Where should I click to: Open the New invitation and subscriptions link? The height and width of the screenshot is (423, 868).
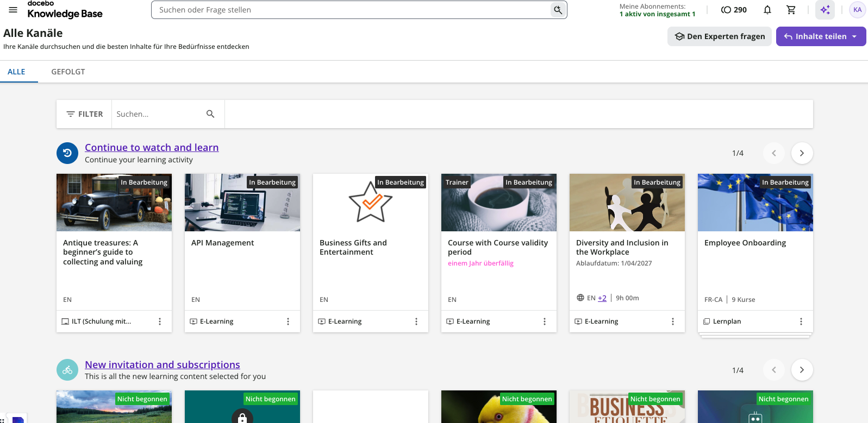(x=163, y=365)
